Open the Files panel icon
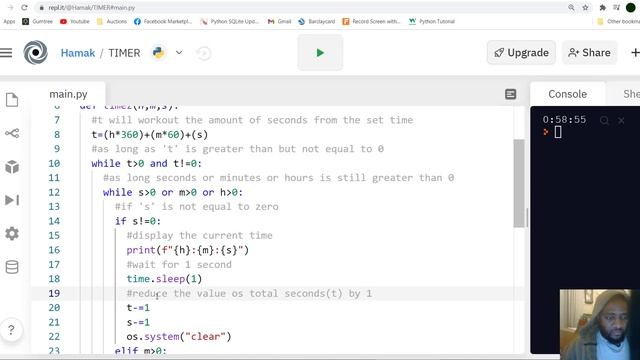The height and width of the screenshot is (360, 640). point(12,100)
